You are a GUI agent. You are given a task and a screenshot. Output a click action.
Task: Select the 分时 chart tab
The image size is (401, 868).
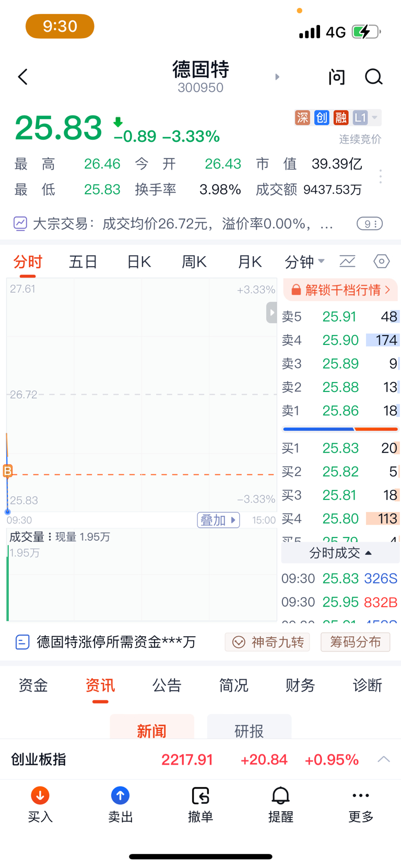coord(28,261)
